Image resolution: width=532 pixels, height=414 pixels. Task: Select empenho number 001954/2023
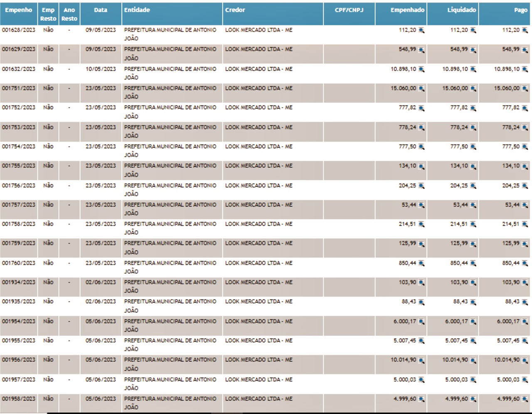tap(19, 321)
